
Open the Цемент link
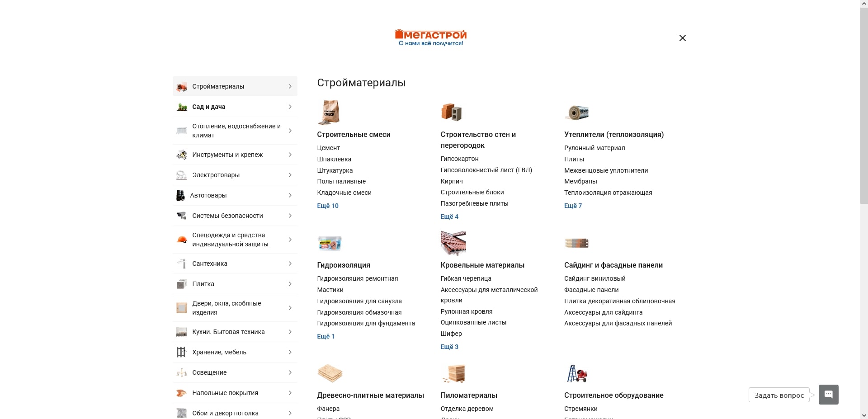click(x=328, y=148)
